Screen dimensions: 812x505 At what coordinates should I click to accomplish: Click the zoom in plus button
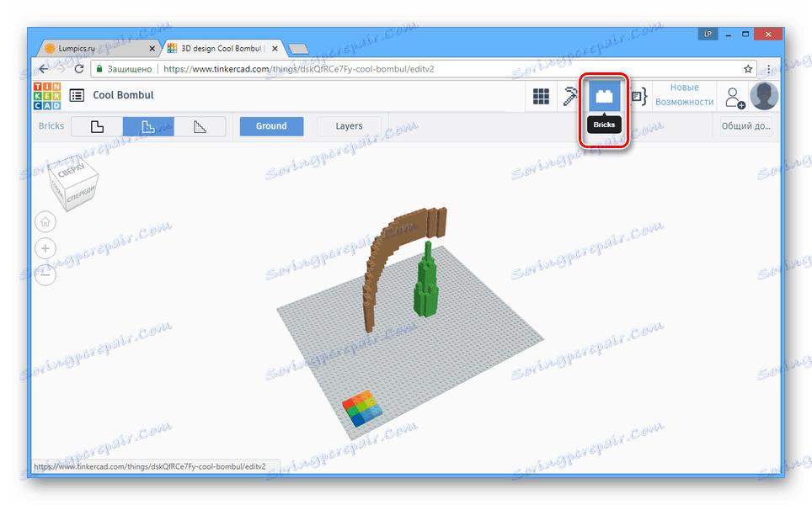tap(45, 248)
